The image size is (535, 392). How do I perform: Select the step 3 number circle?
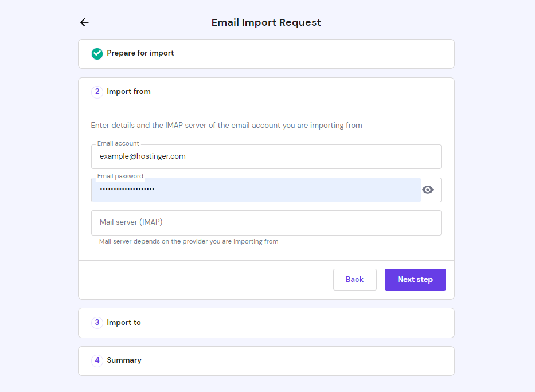coord(97,322)
